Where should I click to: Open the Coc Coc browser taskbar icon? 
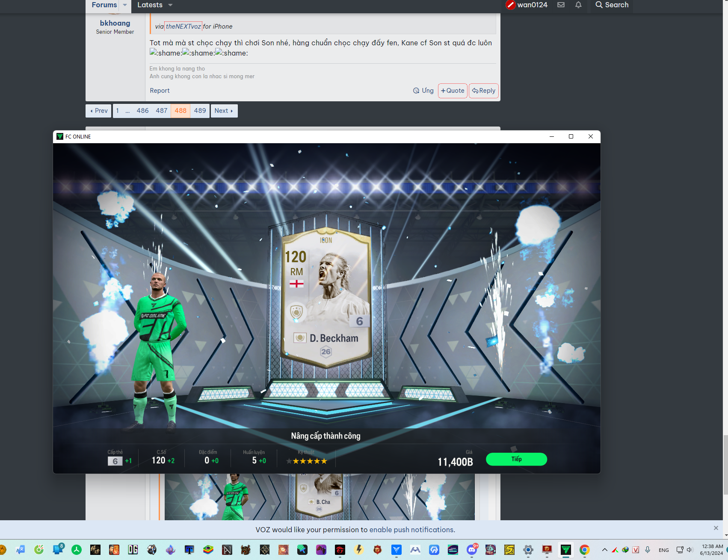(39, 550)
